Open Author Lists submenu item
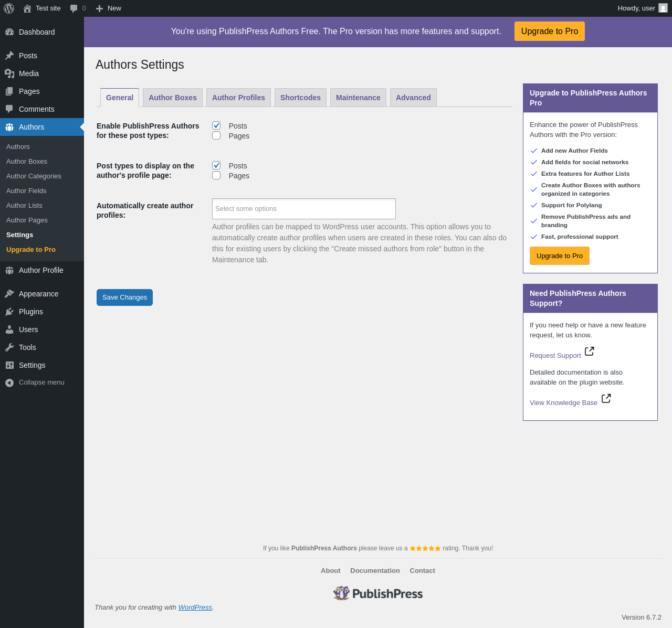Image resolution: width=672 pixels, height=628 pixels. tap(24, 206)
